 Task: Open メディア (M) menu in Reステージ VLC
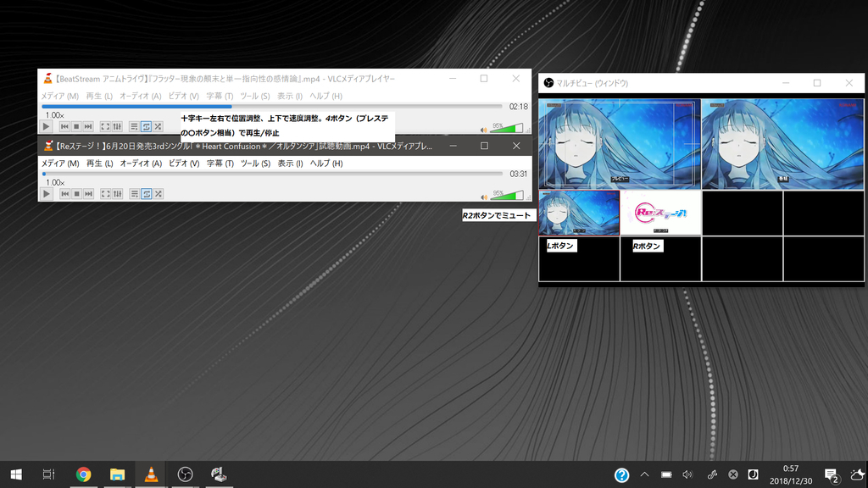(60, 164)
